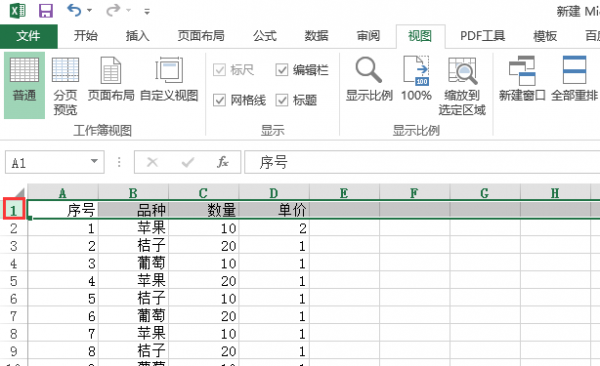Click the Excel application icon
The height and width of the screenshot is (366, 600).
click(x=17, y=10)
